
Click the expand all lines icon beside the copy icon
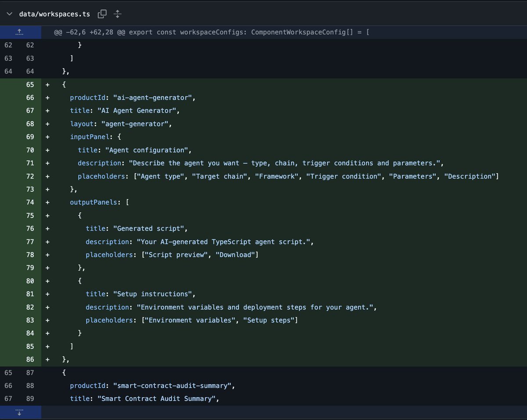click(x=117, y=14)
